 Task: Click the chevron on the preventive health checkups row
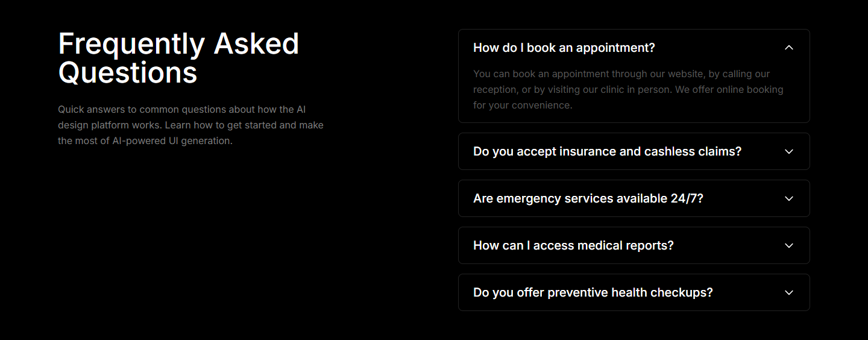tap(789, 292)
